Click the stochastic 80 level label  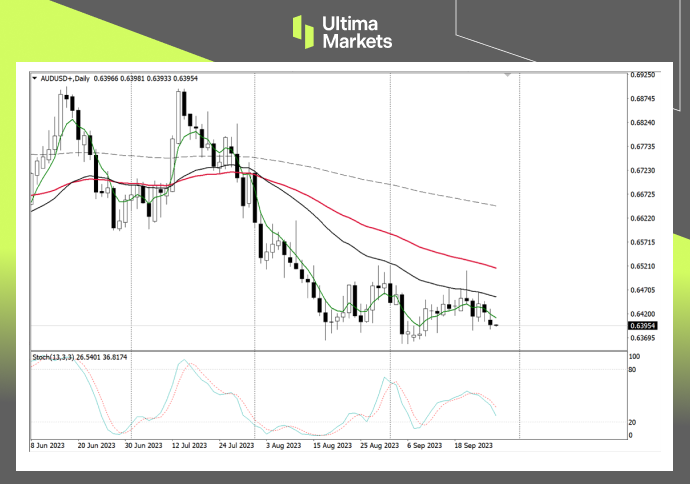[x=631, y=370]
